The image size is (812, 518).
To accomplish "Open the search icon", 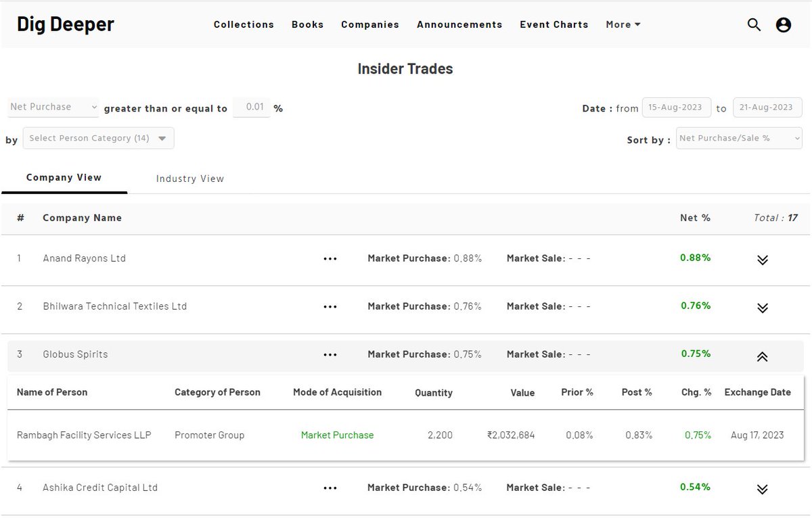I will click(753, 24).
